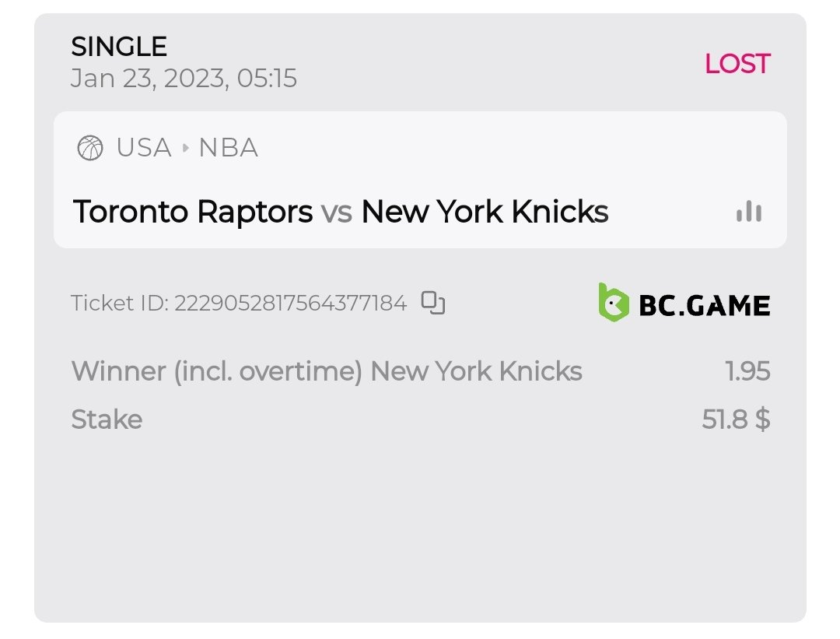The height and width of the screenshot is (639, 840).
Task: Select Toronto Raptors team name
Action: [x=192, y=212]
